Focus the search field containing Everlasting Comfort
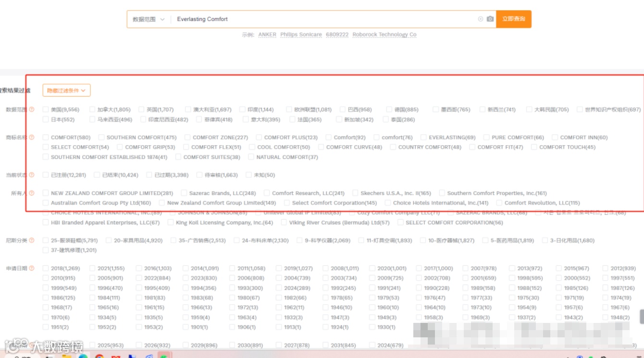644x358 pixels. coord(324,19)
